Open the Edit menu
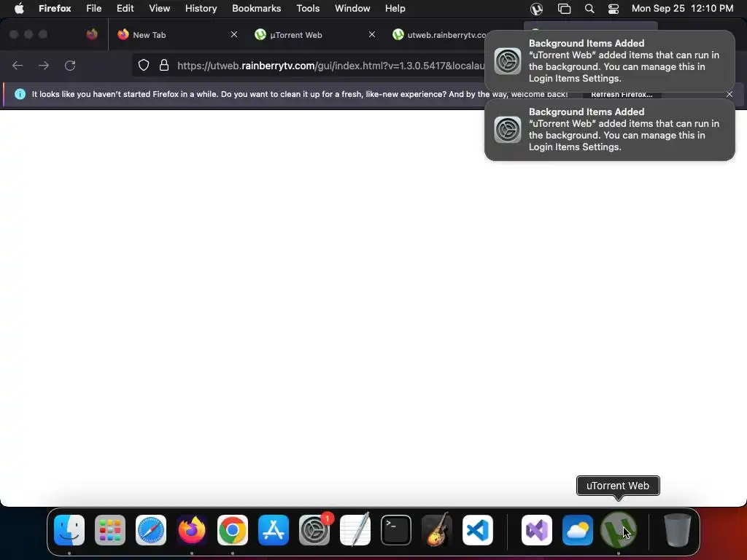Image resolution: width=747 pixels, height=560 pixels. coord(125,9)
